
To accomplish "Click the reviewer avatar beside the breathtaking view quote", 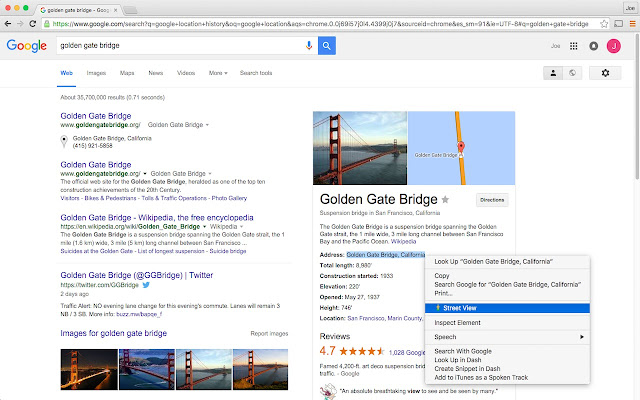I will tap(328, 391).
